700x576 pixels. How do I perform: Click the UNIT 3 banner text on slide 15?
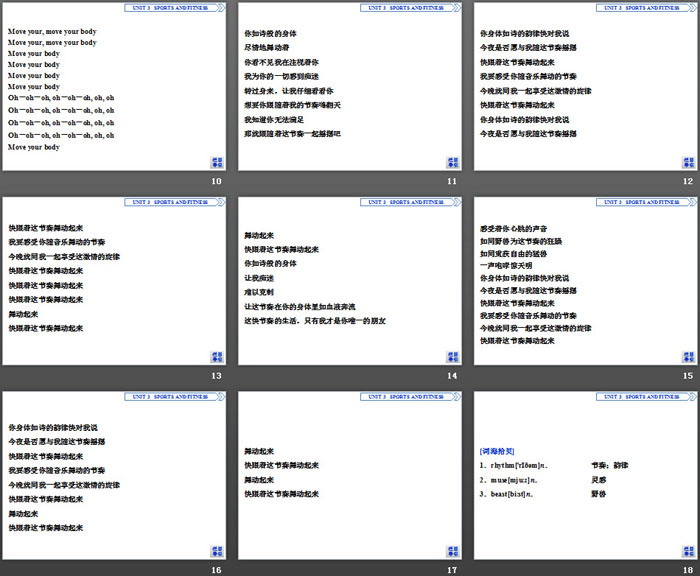(x=643, y=202)
